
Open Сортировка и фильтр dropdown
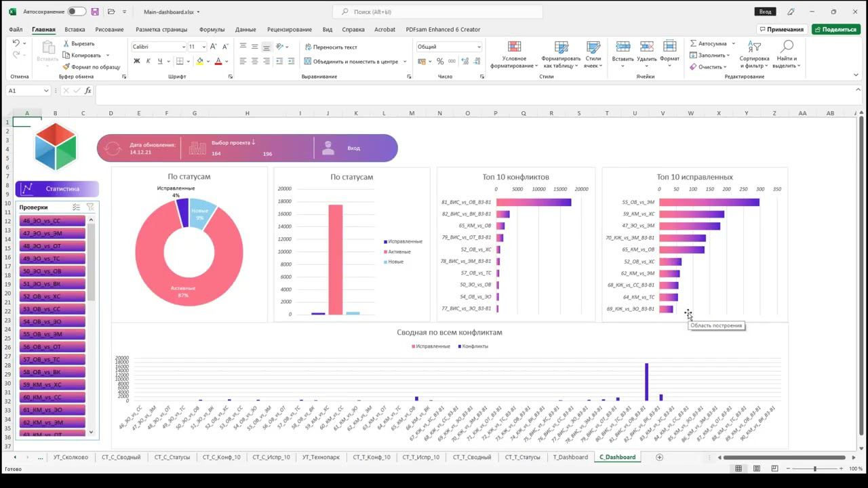[x=754, y=54]
